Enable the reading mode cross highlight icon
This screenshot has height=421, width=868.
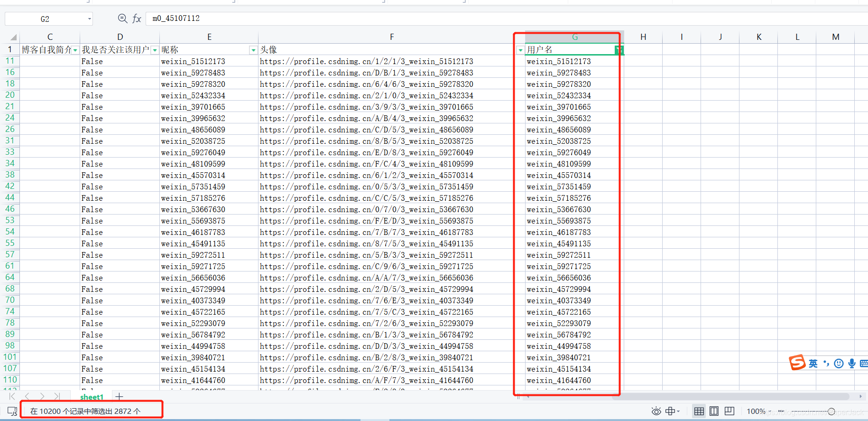click(x=670, y=411)
